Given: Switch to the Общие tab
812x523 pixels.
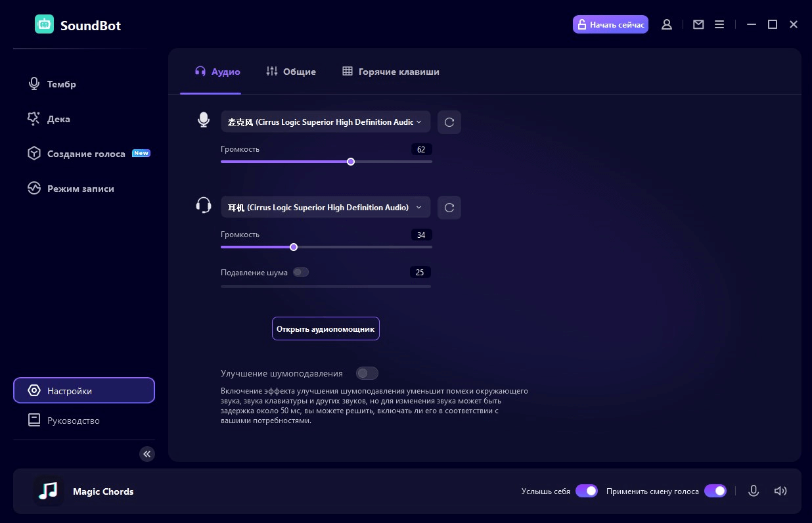Looking at the screenshot, I should (x=291, y=72).
